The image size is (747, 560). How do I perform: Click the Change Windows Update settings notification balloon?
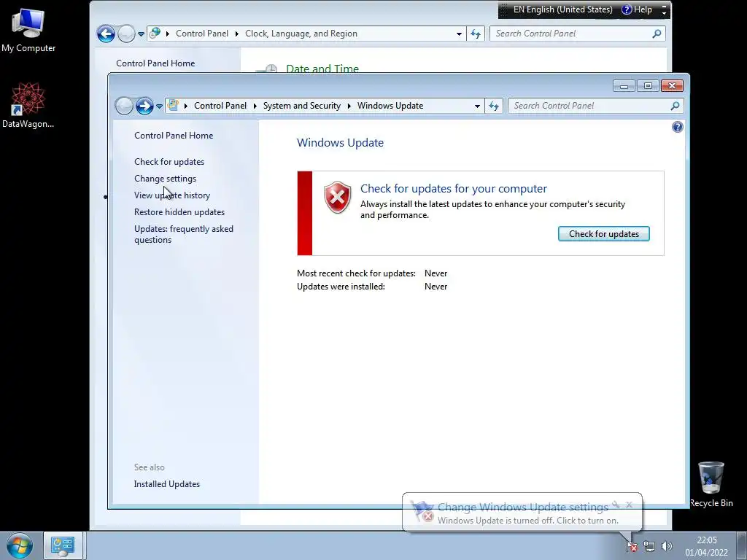522,513
